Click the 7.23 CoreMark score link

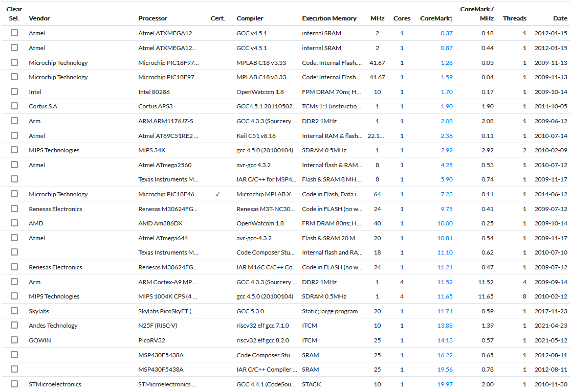coord(446,194)
